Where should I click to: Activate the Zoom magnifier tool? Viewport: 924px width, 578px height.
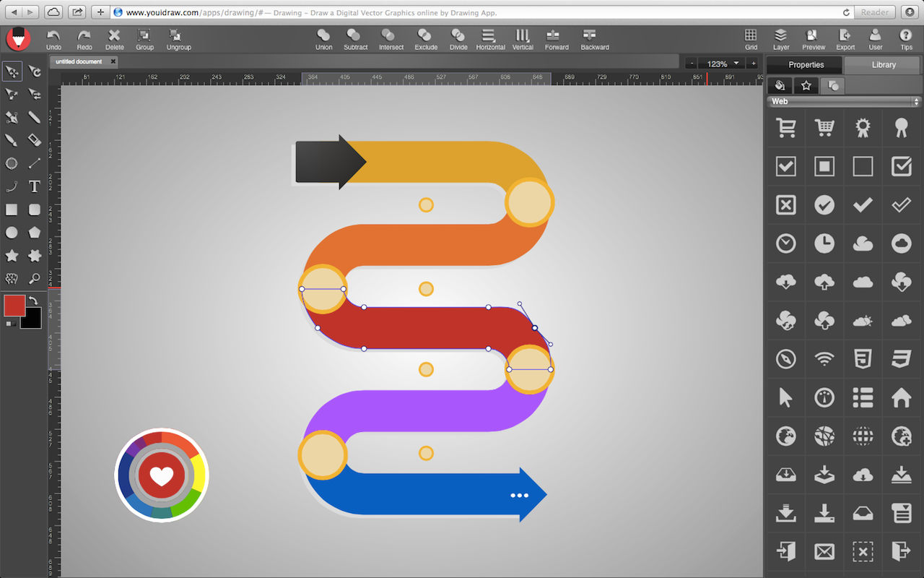point(33,279)
